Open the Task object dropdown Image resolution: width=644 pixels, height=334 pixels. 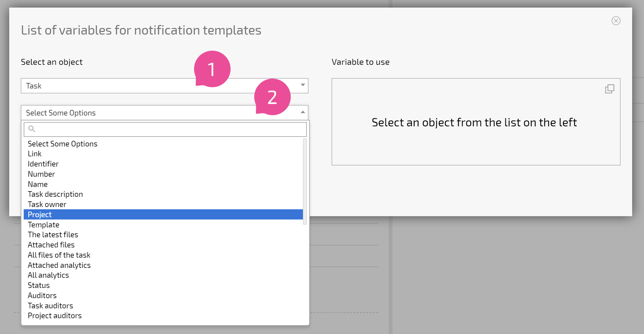[164, 86]
